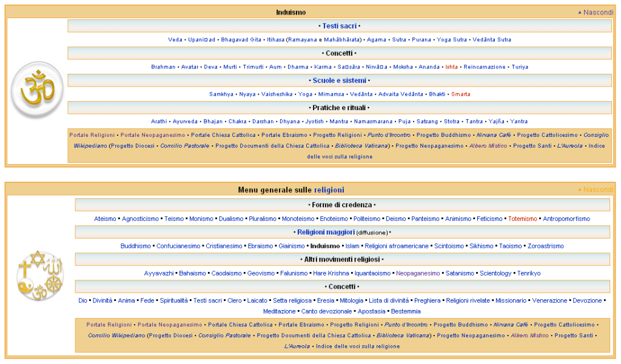
Task: Open the Meditazione link
Action: point(279,311)
